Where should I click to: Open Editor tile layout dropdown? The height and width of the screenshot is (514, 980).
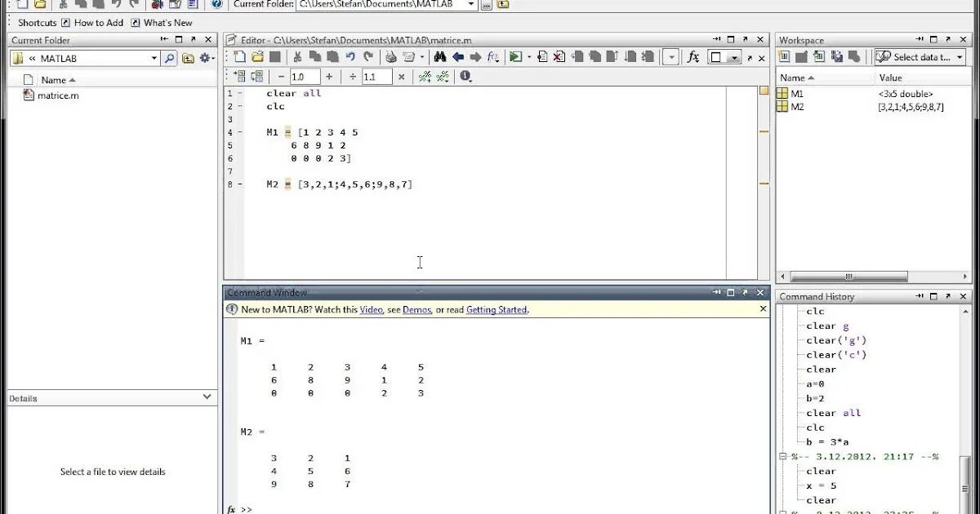coord(724,57)
